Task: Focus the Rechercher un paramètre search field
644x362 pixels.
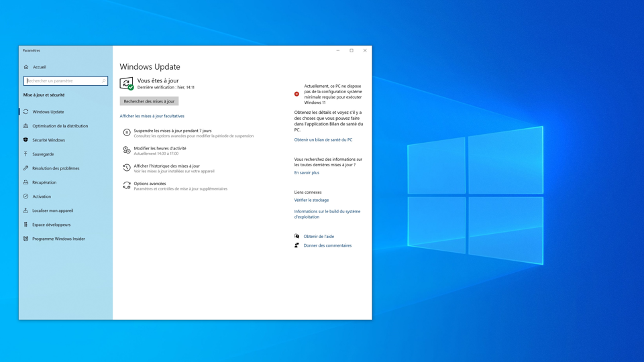Action: (66, 81)
